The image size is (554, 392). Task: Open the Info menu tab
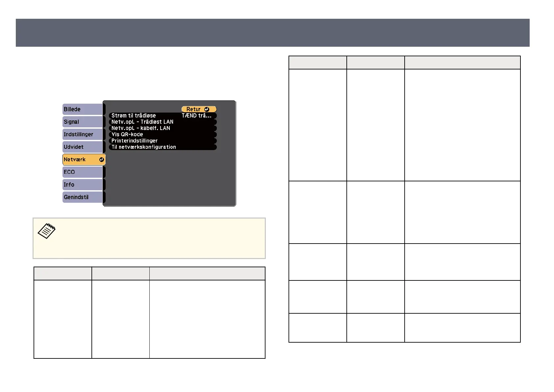coord(82,185)
